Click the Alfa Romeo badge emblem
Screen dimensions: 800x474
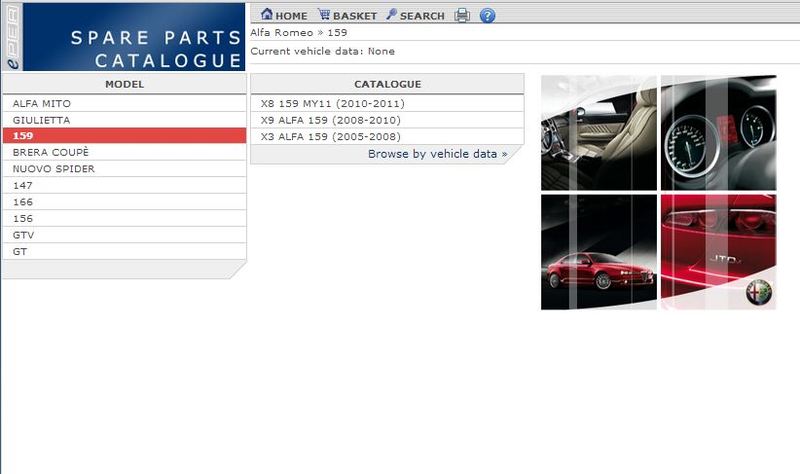tap(760, 294)
